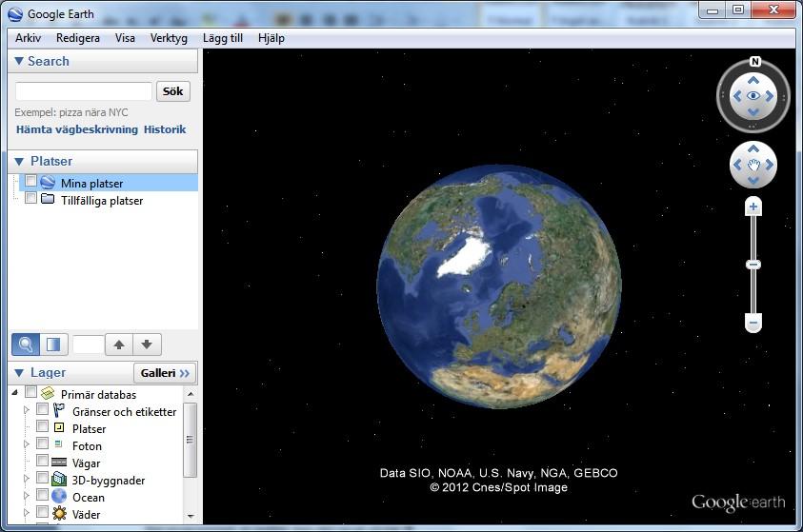This screenshot has width=803, height=532.
Task: Open the Historik link
Action: coord(165,129)
